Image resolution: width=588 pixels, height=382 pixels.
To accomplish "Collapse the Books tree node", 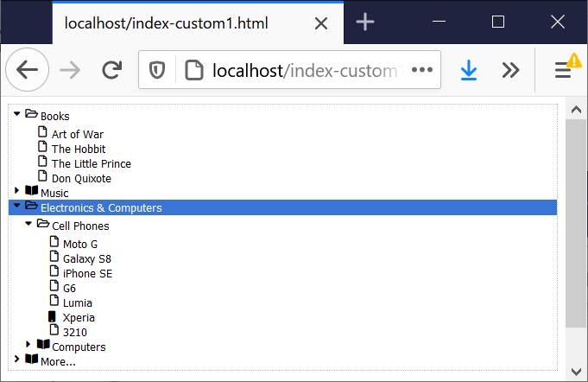I will click(x=17, y=113).
